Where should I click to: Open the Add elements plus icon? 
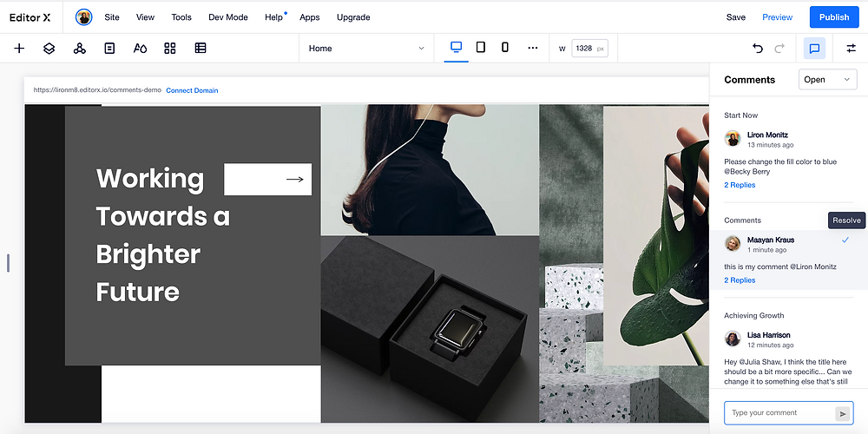(x=19, y=48)
